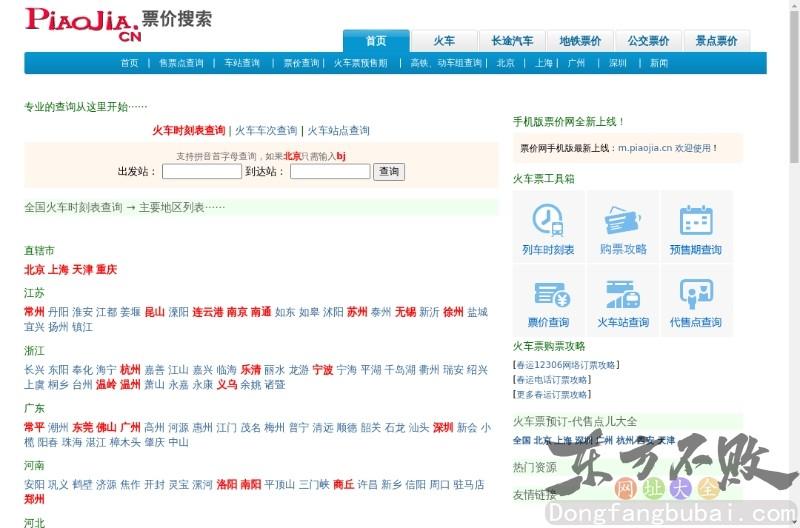Open 无锡 in the 江苏 list
Screen dimensions: 800x528
(406, 312)
